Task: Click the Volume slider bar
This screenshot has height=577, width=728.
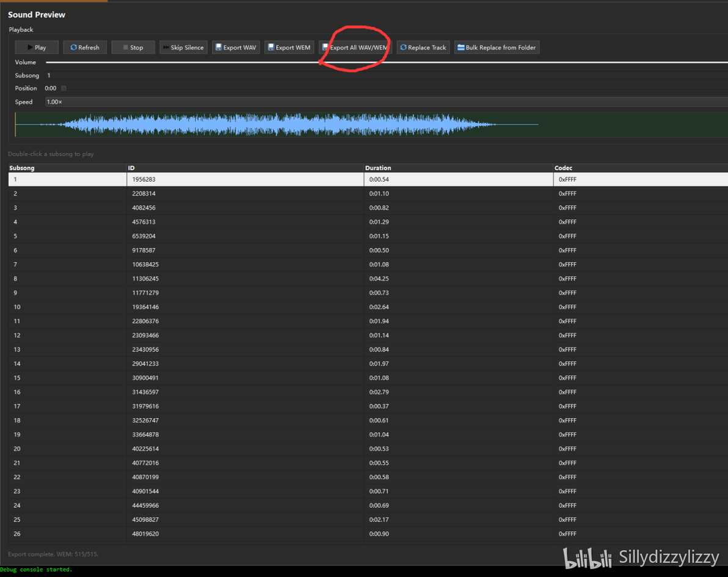Action: click(387, 62)
